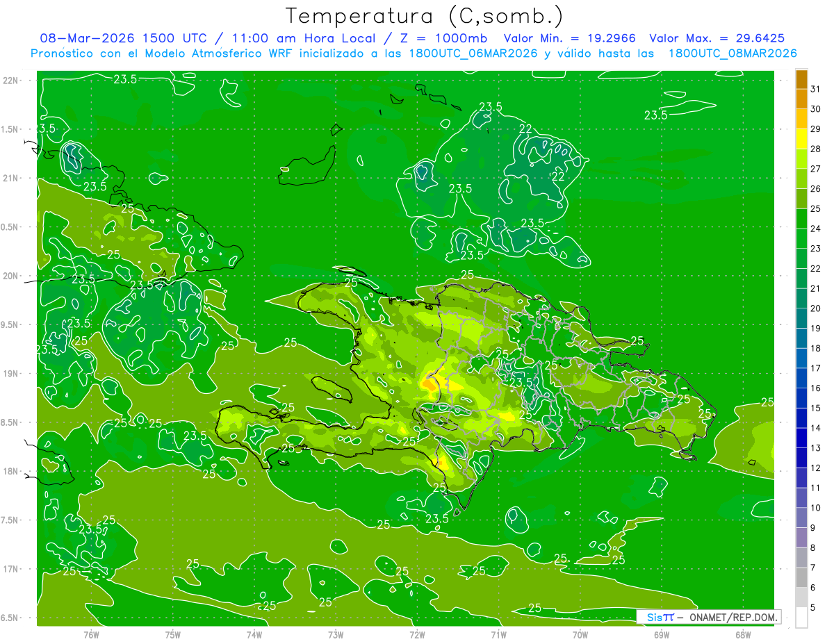Click the 27 value on the color scale
The width and height of the screenshot is (834, 644).
tap(815, 169)
